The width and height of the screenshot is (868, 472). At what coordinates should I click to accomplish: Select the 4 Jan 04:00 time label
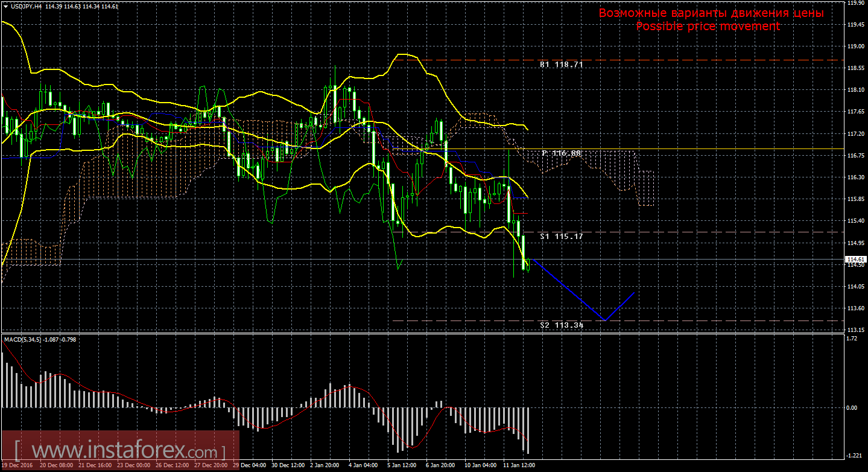pos(364,466)
